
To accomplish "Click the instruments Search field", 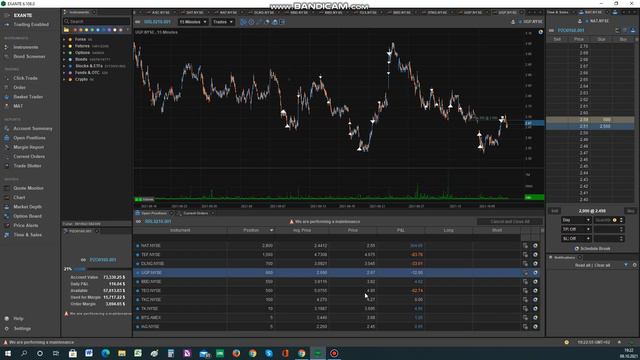I will pos(96,21).
